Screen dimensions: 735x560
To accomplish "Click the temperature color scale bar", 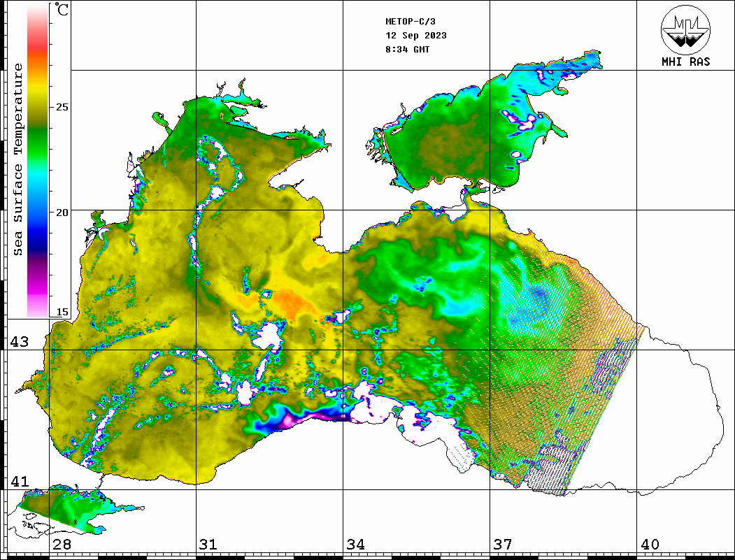I will point(38,161).
